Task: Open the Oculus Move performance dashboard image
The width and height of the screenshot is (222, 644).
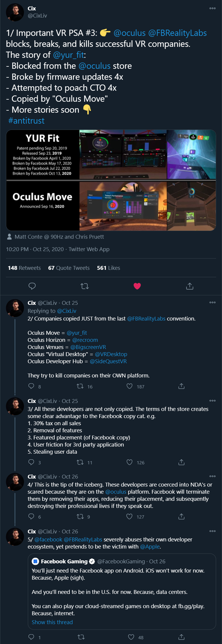Action: click(123, 206)
